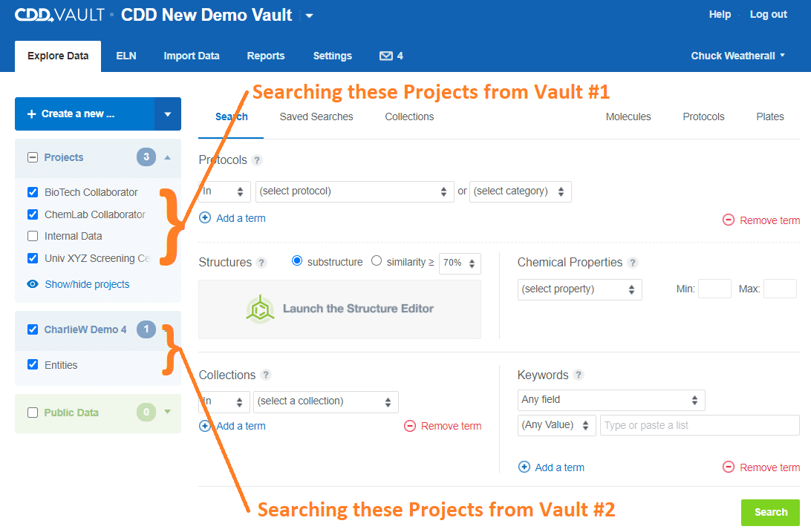Expand the Public Data section
Screen dimensions: 811x532
point(168,412)
